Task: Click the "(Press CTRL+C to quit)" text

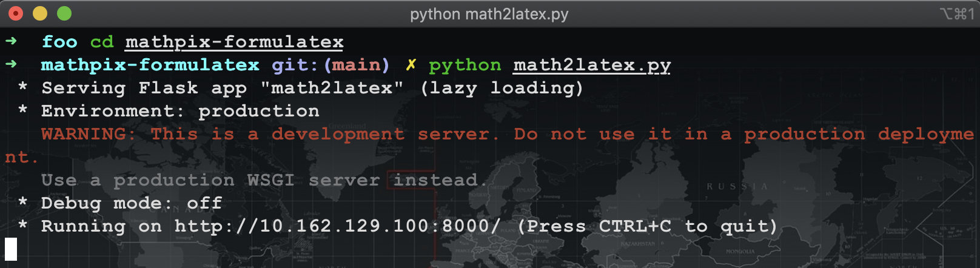Action: (647, 226)
